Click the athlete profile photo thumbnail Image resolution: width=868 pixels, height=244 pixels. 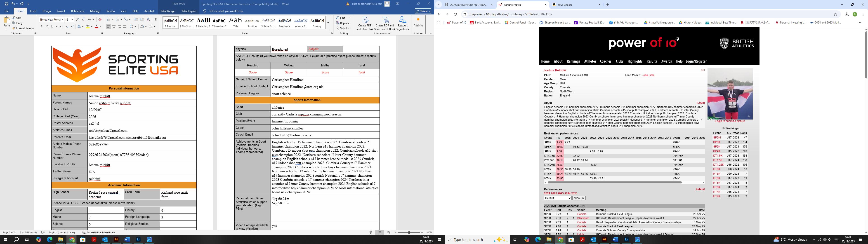(x=730, y=94)
